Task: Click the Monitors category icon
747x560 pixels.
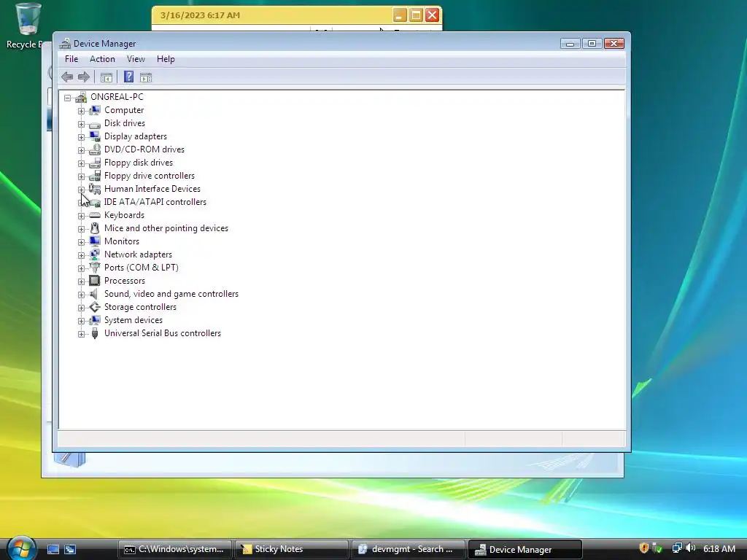Action: tap(95, 241)
